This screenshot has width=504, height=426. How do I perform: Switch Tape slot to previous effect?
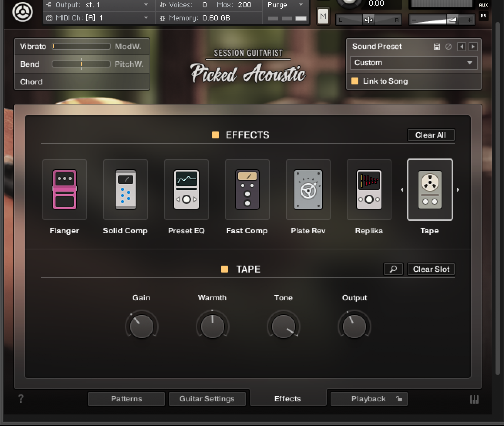[x=402, y=190]
